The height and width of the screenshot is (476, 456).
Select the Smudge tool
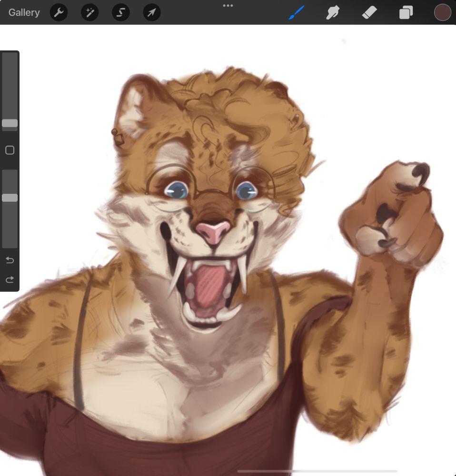pos(333,12)
